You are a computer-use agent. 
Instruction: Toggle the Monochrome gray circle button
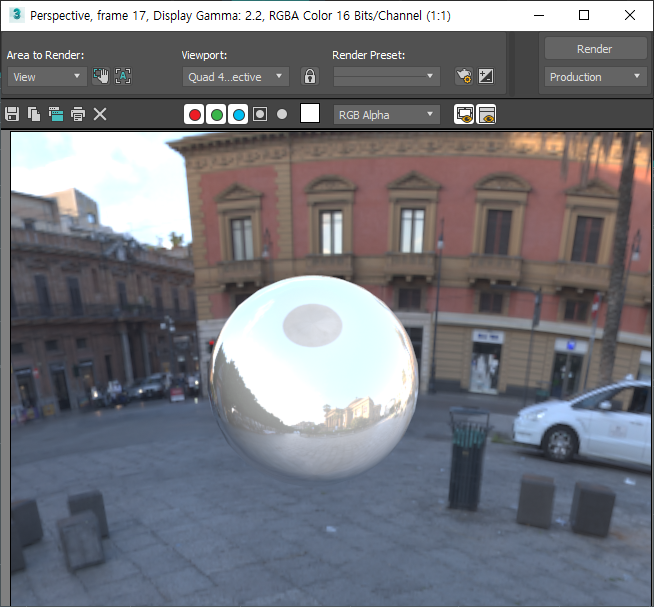click(x=282, y=114)
